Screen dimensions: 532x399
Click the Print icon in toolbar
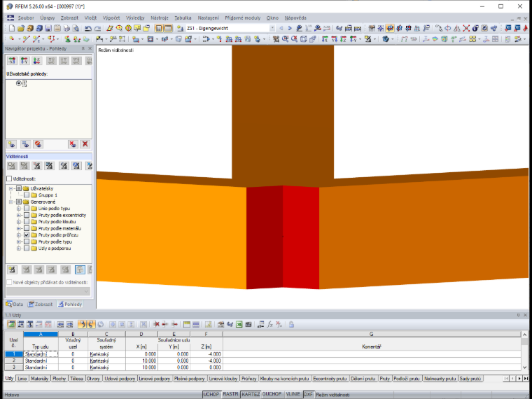click(66, 29)
